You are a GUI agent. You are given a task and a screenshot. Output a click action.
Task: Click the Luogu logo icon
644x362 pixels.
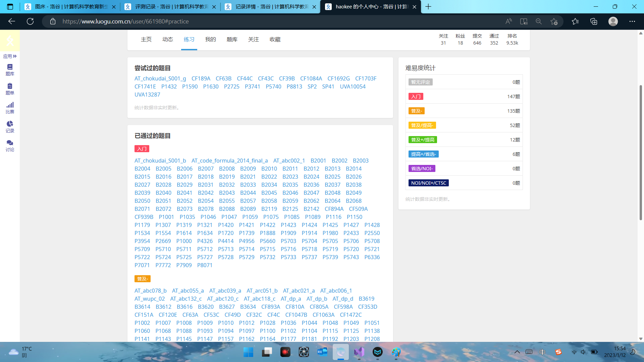pyautogui.click(x=10, y=41)
